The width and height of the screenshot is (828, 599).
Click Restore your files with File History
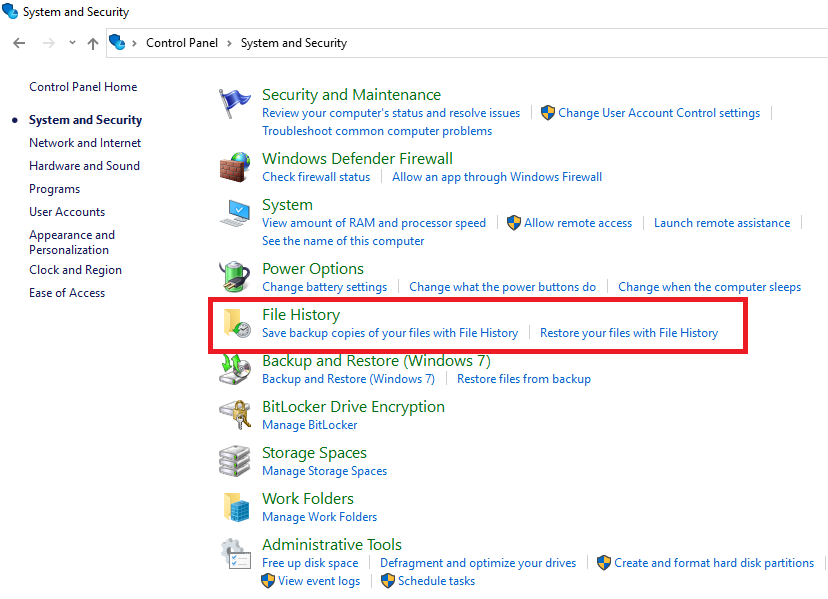[628, 333]
